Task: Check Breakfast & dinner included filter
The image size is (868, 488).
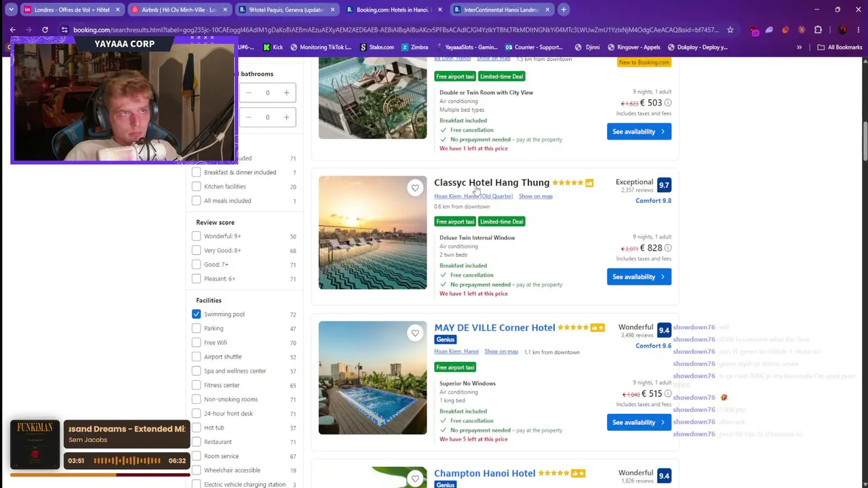Action: pyautogui.click(x=196, y=172)
